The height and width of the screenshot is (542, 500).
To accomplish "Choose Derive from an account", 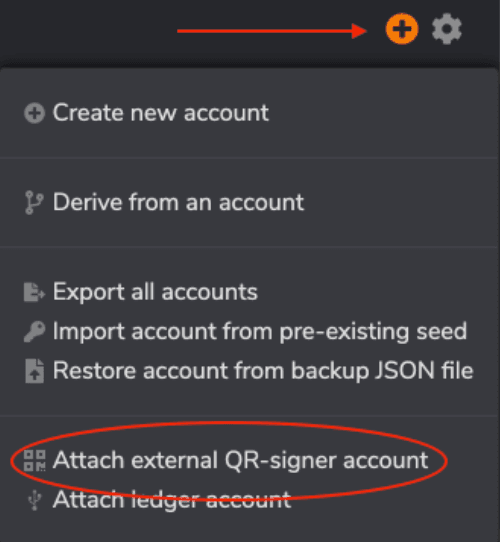I will pyautogui.click(x=178, y=202).
